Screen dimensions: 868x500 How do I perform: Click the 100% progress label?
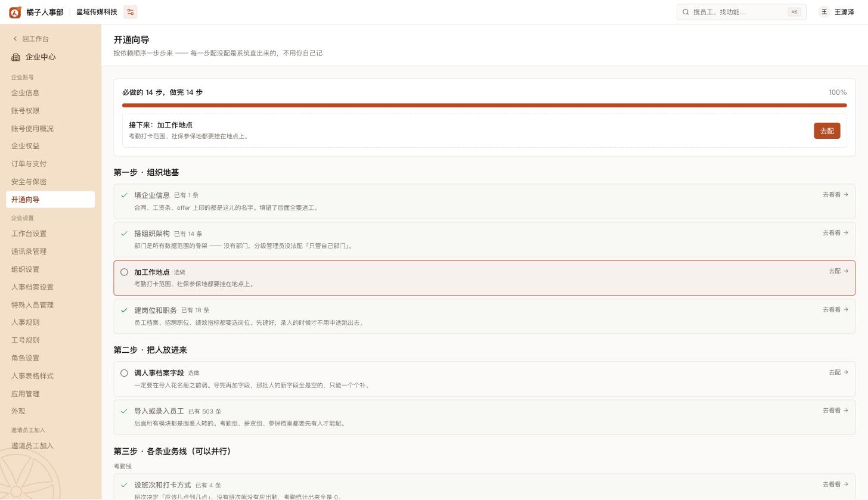tap(838, 92)
